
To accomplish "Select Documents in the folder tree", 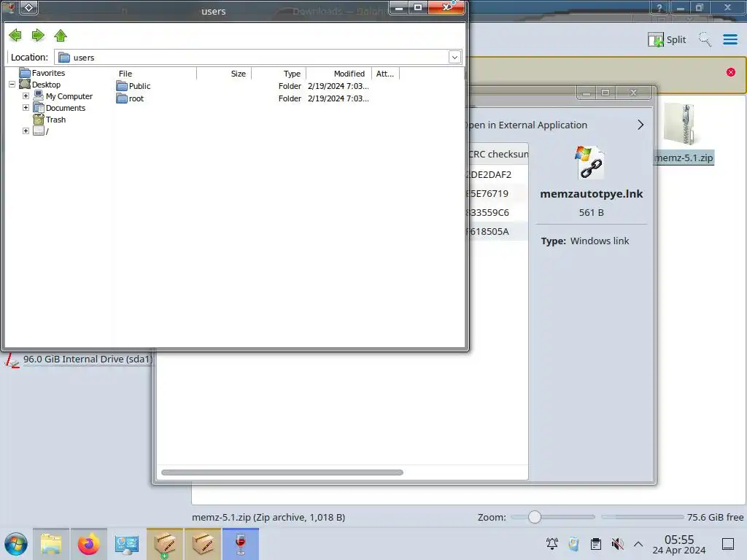I will click(x=66, y=108).
